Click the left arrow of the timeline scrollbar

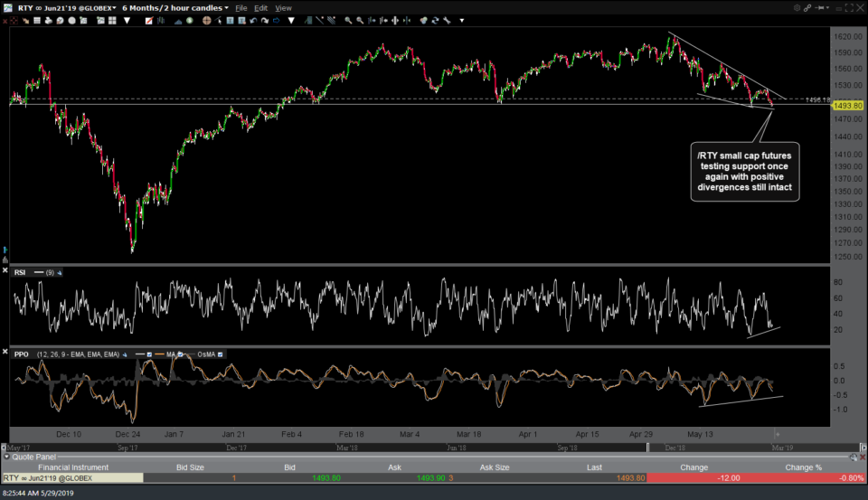point(4,448)
